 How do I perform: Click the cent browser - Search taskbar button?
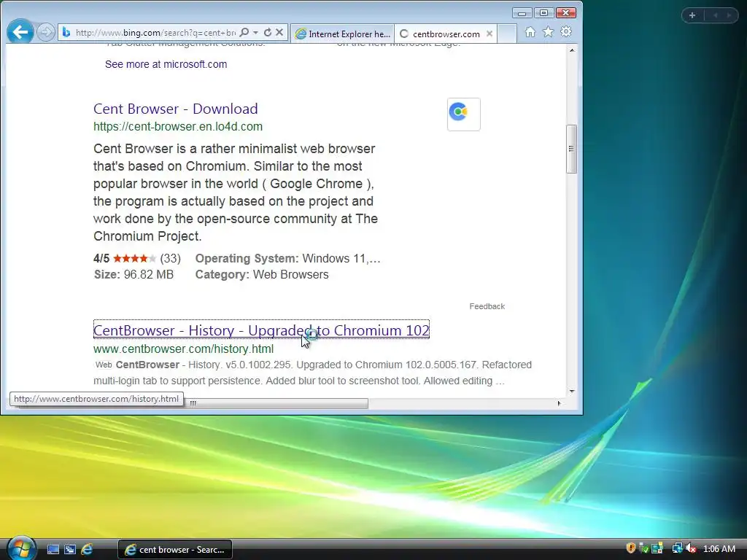175,550
